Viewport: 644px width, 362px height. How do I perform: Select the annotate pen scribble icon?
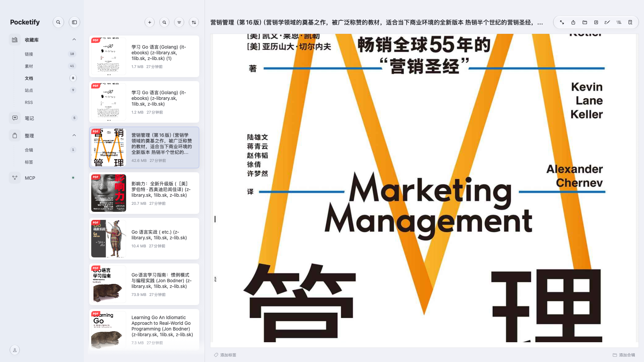607,22
